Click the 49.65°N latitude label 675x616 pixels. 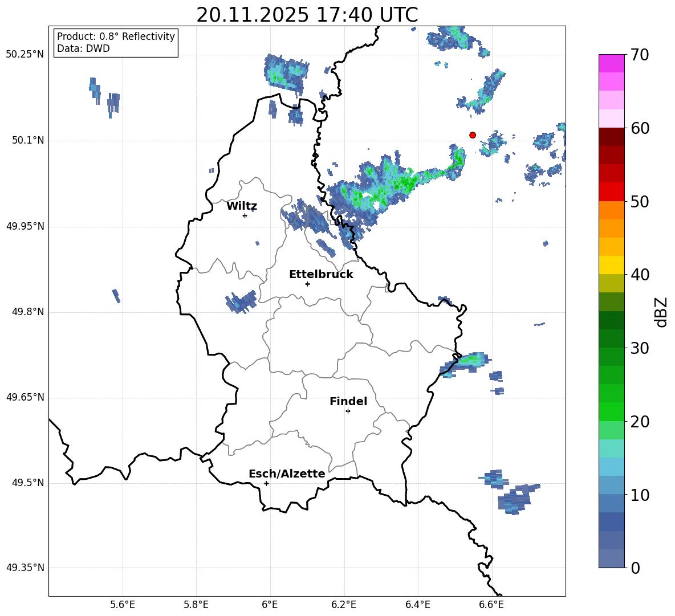click(x=25, y=397)
